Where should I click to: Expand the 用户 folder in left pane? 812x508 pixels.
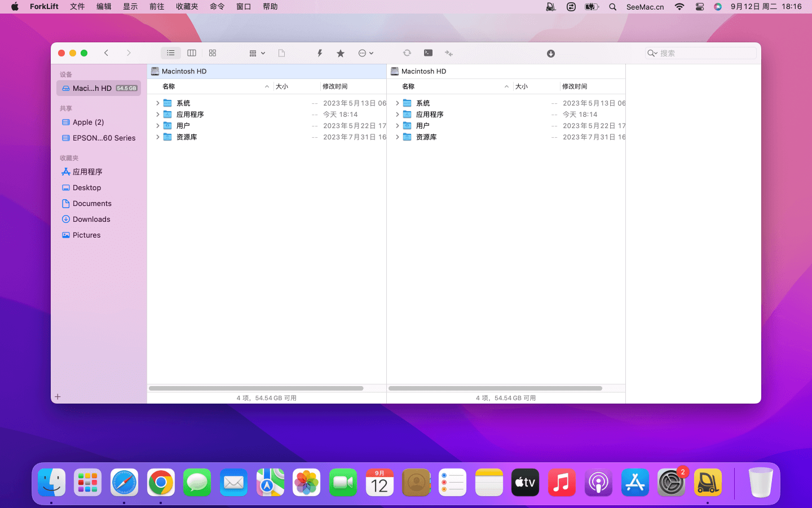point(158,126)
